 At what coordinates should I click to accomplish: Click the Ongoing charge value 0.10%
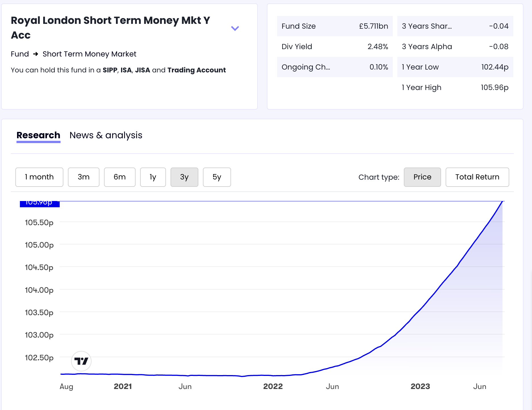tap(379, 67)
